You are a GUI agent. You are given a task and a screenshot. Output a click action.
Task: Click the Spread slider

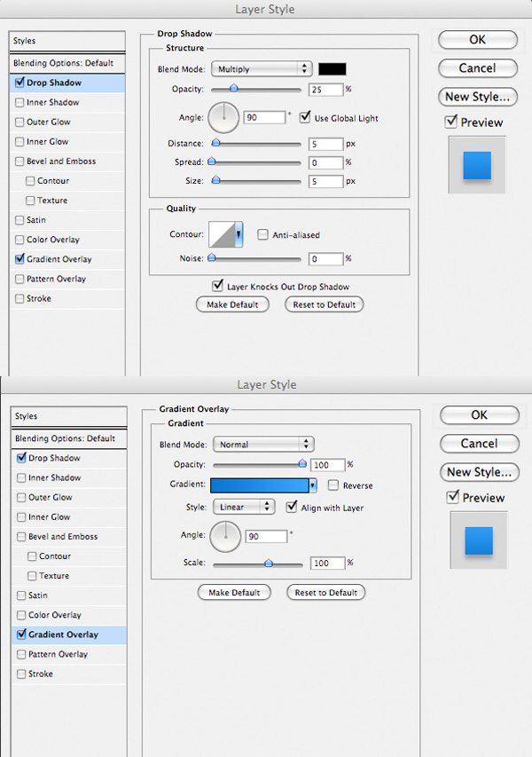256,162
